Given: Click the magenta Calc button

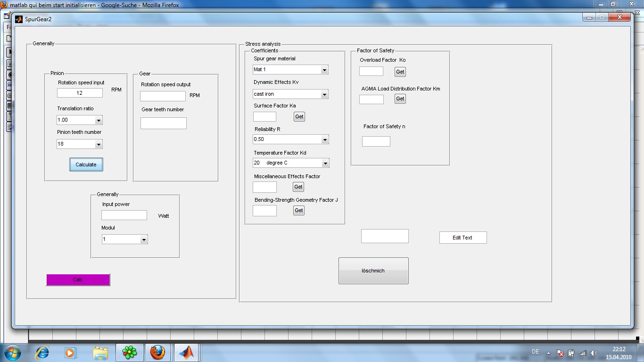Looking at the screenshot, I should [x=78, y=280].
